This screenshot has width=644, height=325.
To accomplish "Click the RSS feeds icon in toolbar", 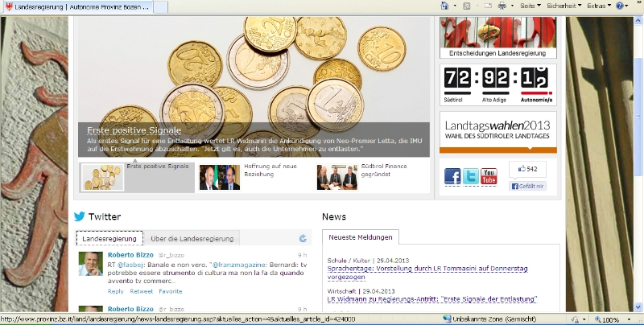I will point(466,6).
